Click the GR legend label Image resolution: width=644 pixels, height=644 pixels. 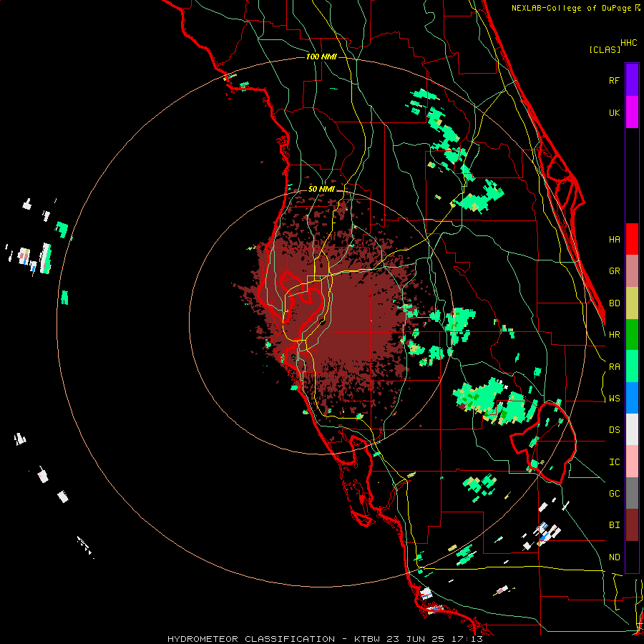click(614, 271)
